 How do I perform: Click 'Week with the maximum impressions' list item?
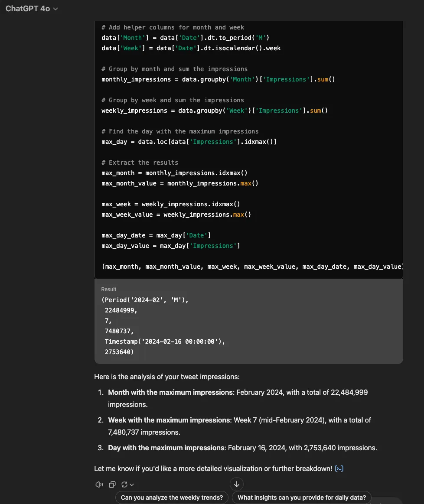point(239,426)
